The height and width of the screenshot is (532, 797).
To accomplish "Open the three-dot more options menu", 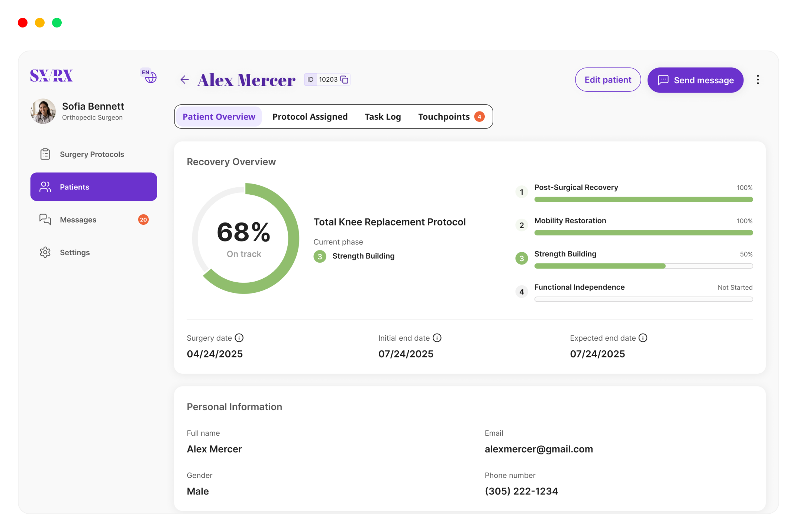I will [758, 80].
